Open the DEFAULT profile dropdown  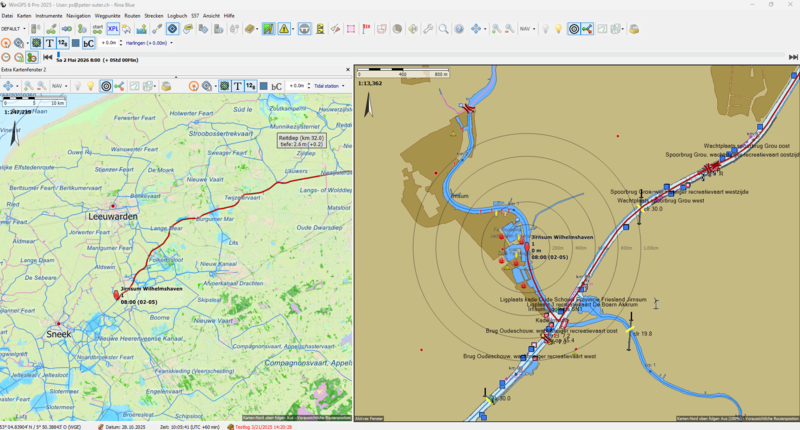[15, 29]
